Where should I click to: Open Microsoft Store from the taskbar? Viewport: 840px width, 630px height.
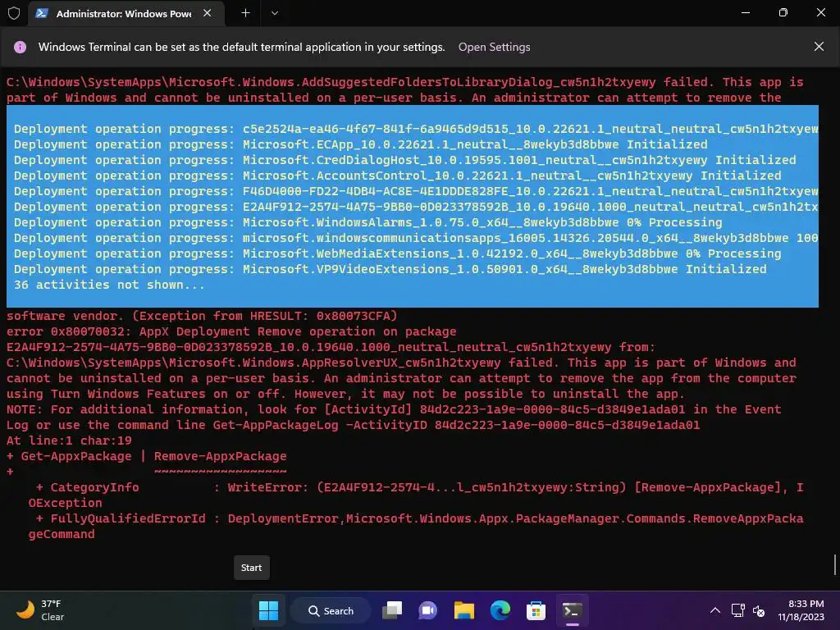(536, 610)
